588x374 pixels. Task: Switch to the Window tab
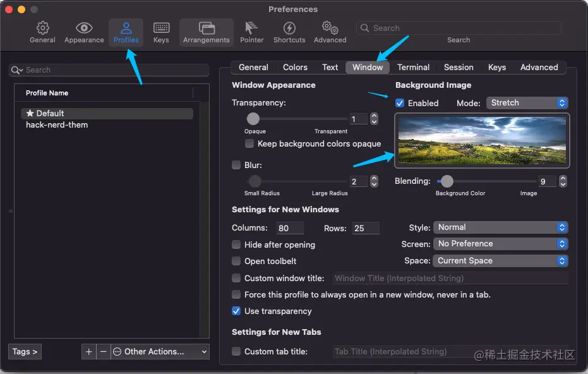click(x=368, y=68)
